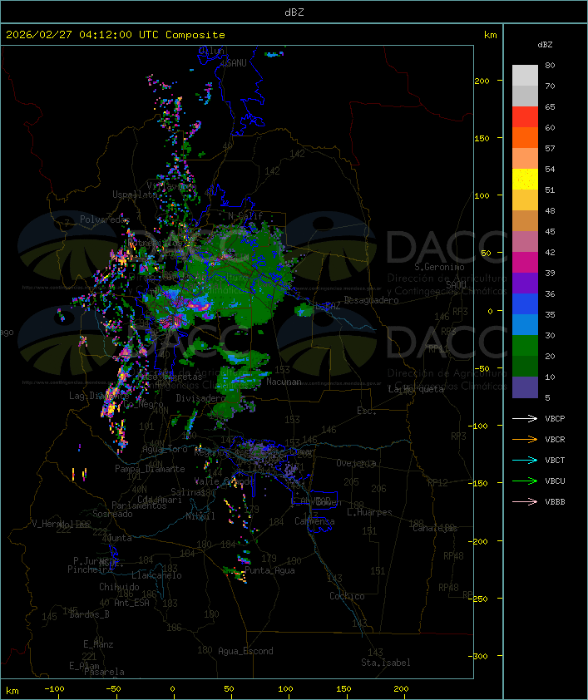Select the slate 5–10 dBZ legend swatch
Viewport: 588px width, 700px height.
pos(525,387)
